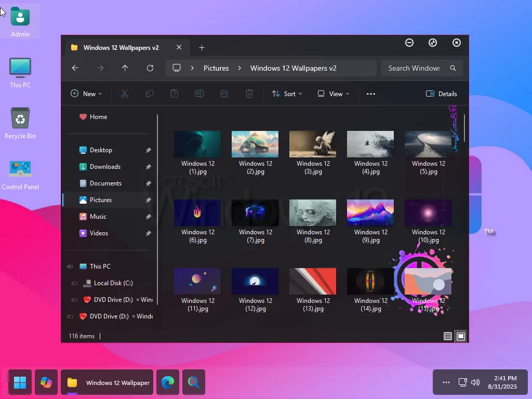
Task: Open Music in the navigation pane
Action: [x=92, y=217]
